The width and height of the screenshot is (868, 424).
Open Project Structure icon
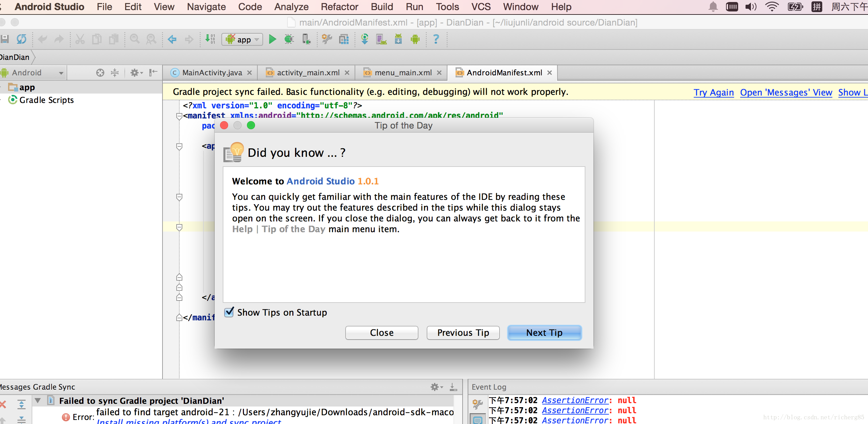(344, 39)
